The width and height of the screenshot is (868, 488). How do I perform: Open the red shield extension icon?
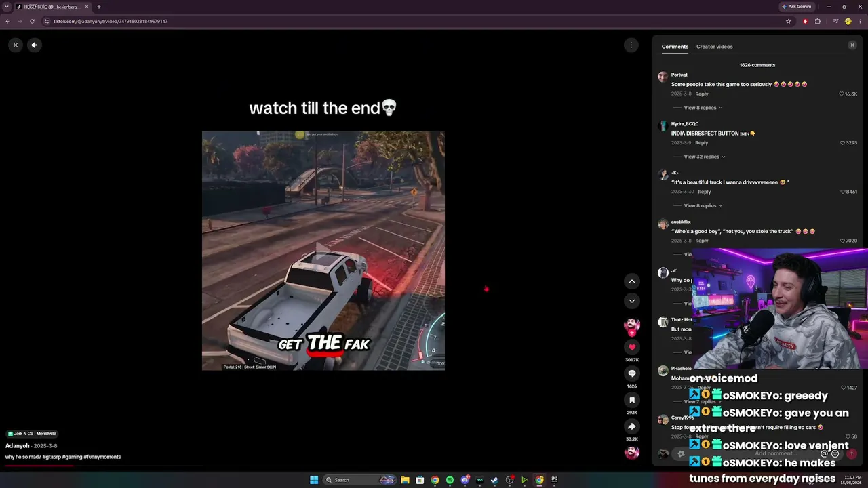click(806, 21)
